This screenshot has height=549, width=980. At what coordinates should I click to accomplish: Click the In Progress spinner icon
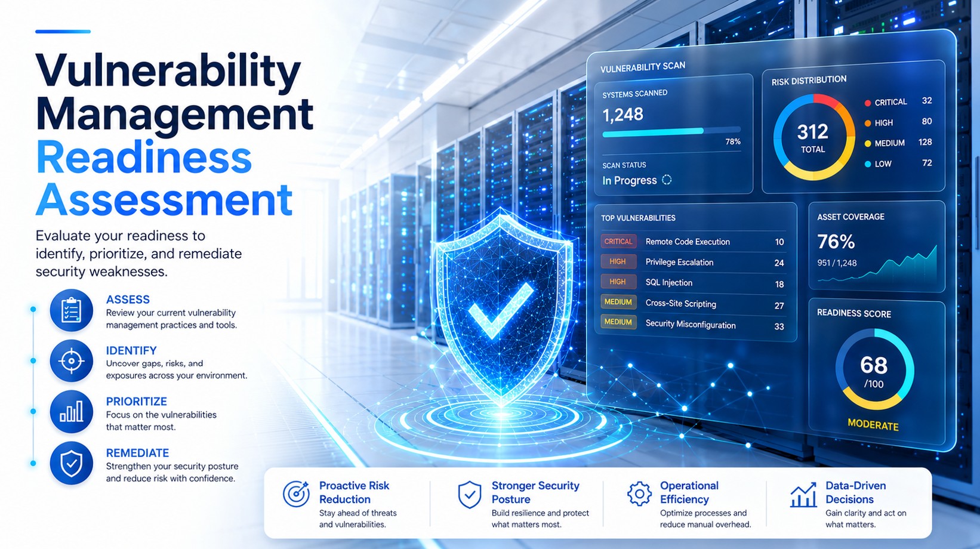(667, 180)
